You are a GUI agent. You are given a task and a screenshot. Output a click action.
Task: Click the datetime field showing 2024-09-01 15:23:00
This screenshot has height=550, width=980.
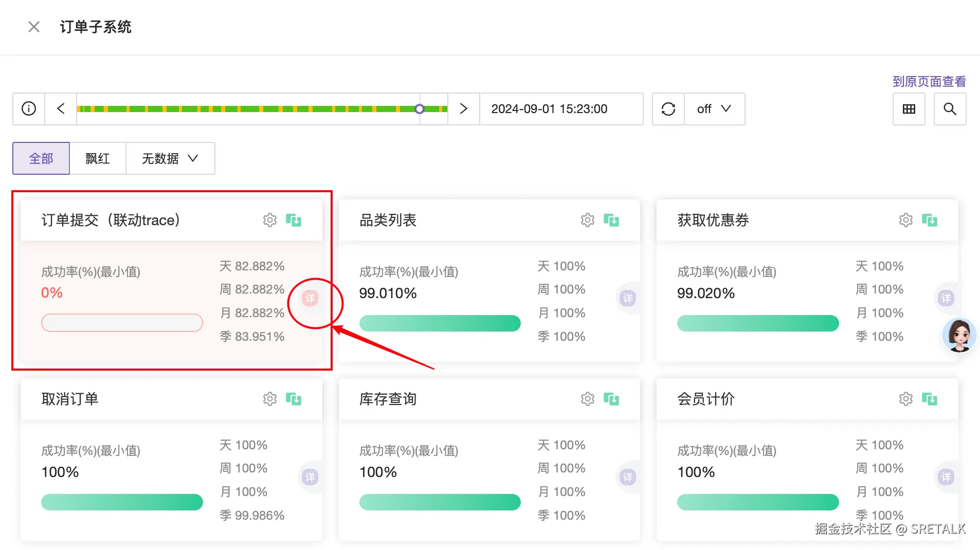(x=561, y=108)
